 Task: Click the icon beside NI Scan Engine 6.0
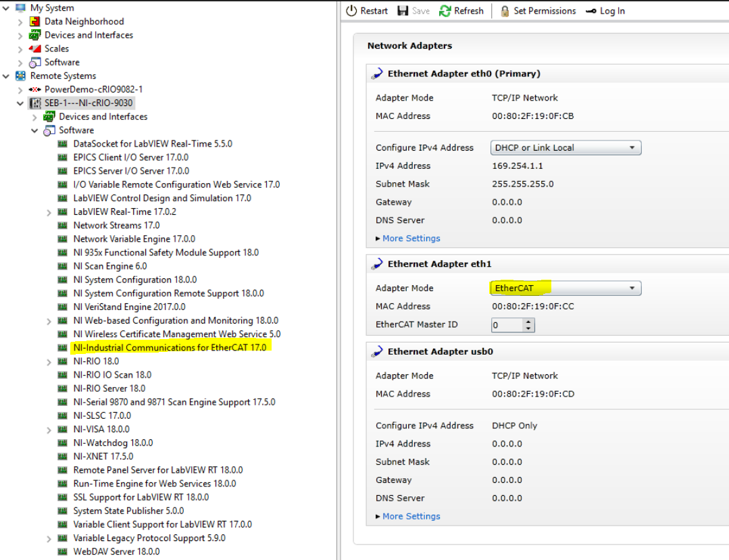coord(62,266)
